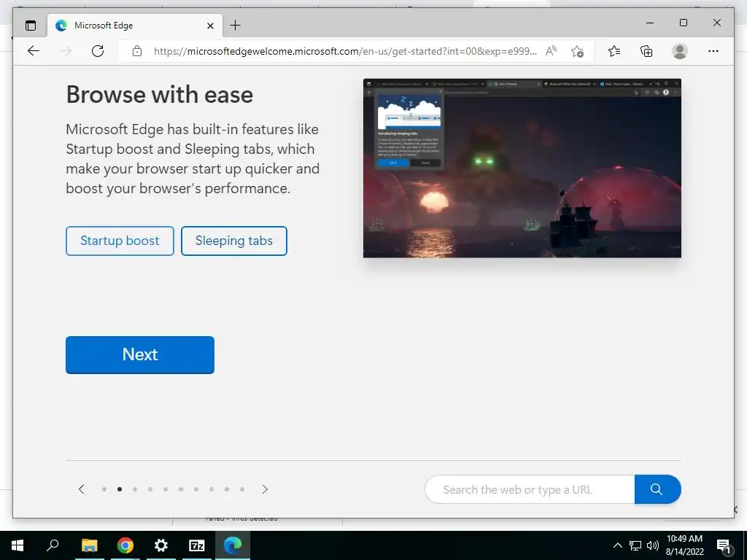
Task: Select the tenth carousel dot
Action: click(242, 489)
